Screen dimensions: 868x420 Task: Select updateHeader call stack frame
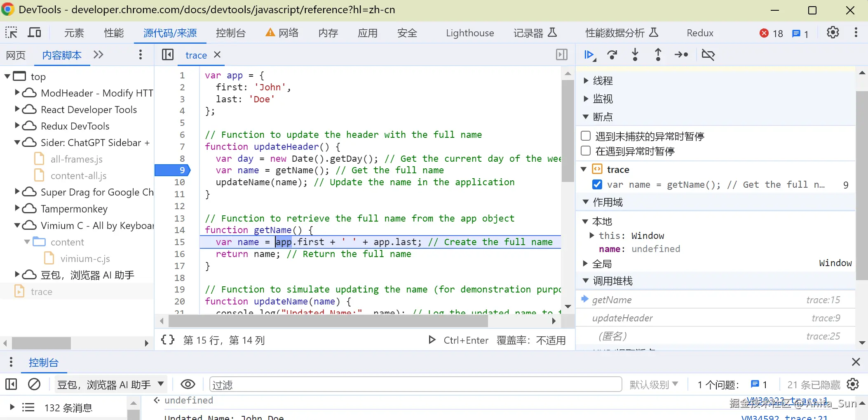click(716, 318)
